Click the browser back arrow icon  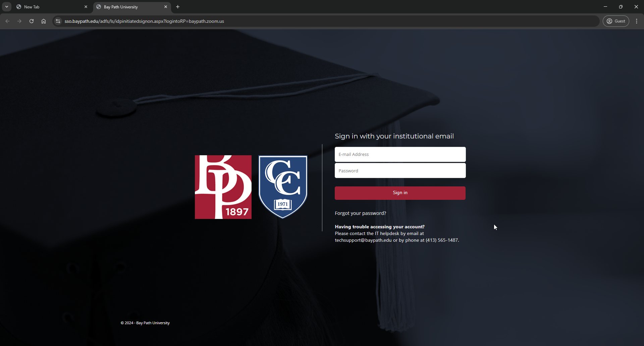7,21
